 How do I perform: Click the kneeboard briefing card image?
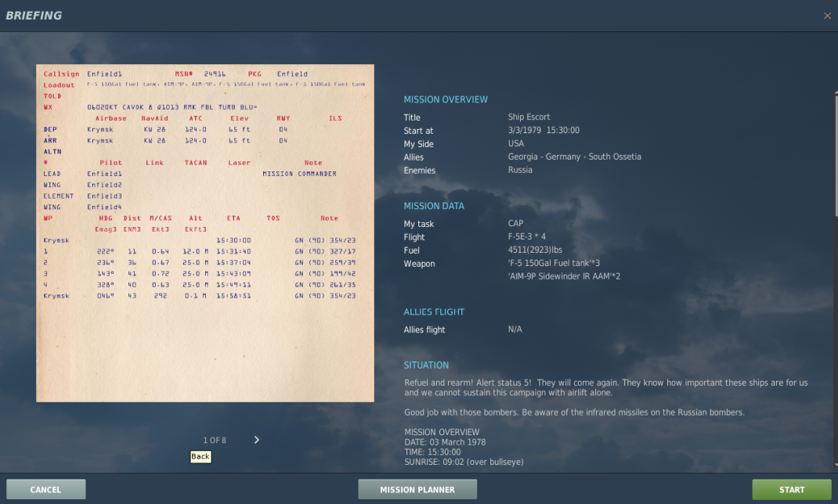coord(205,233)
